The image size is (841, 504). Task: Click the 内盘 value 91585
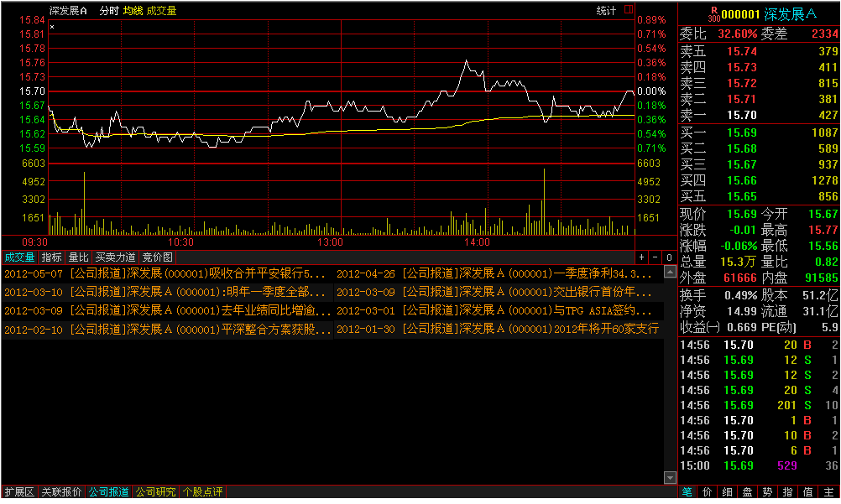click(821, 278)
